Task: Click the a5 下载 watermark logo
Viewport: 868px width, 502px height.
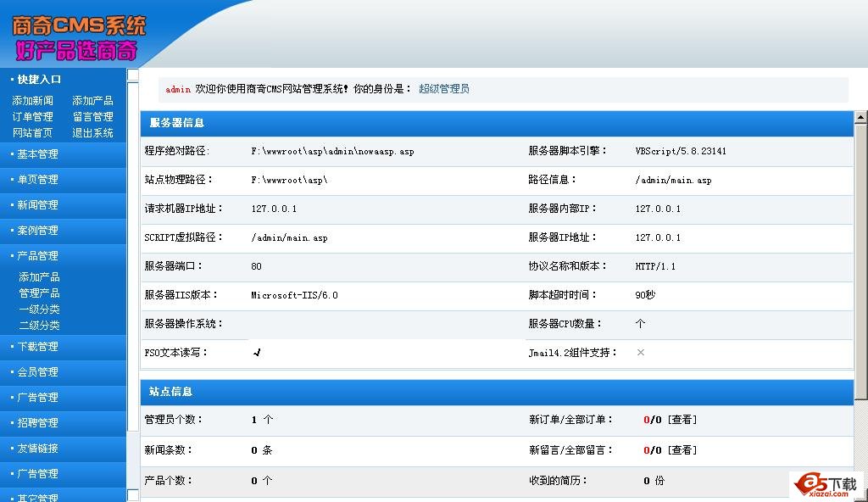Action: pyautogui.click(x=826, y=483)
